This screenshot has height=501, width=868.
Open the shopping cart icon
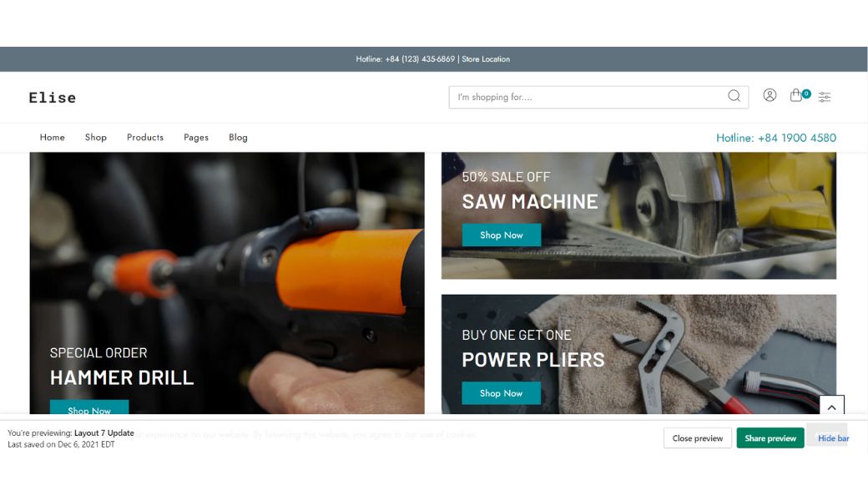(795, 95)
